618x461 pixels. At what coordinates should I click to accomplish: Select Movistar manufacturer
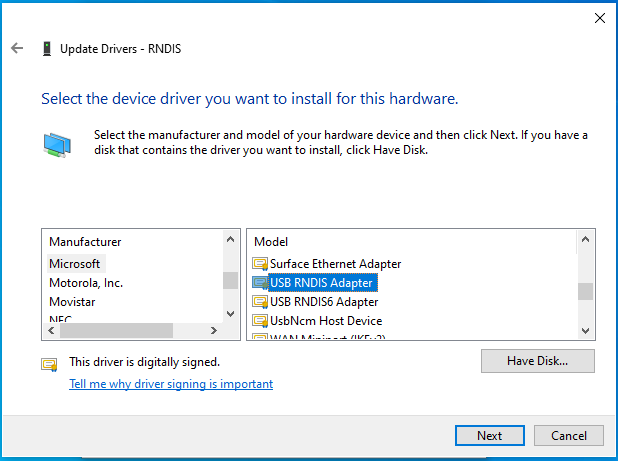click(x=72, y=302)
